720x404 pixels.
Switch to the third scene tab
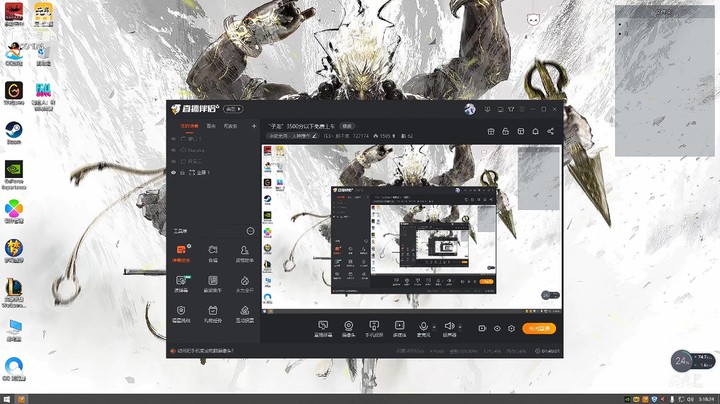point(230,126)
